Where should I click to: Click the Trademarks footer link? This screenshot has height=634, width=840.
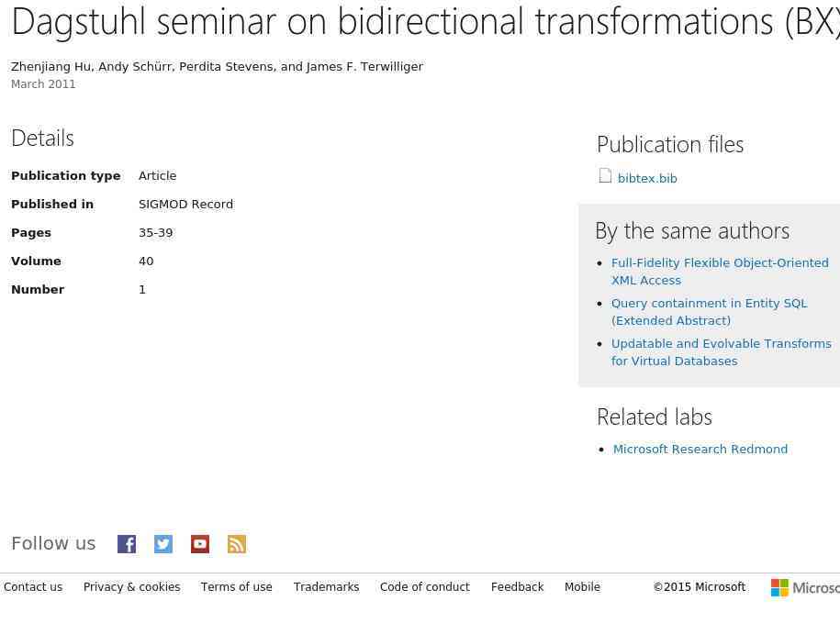(326, 587)
